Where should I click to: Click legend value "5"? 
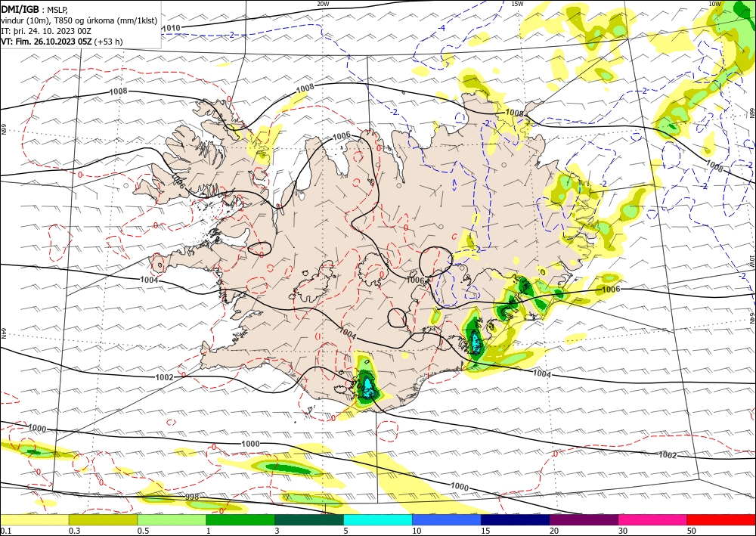click(345, 531)
